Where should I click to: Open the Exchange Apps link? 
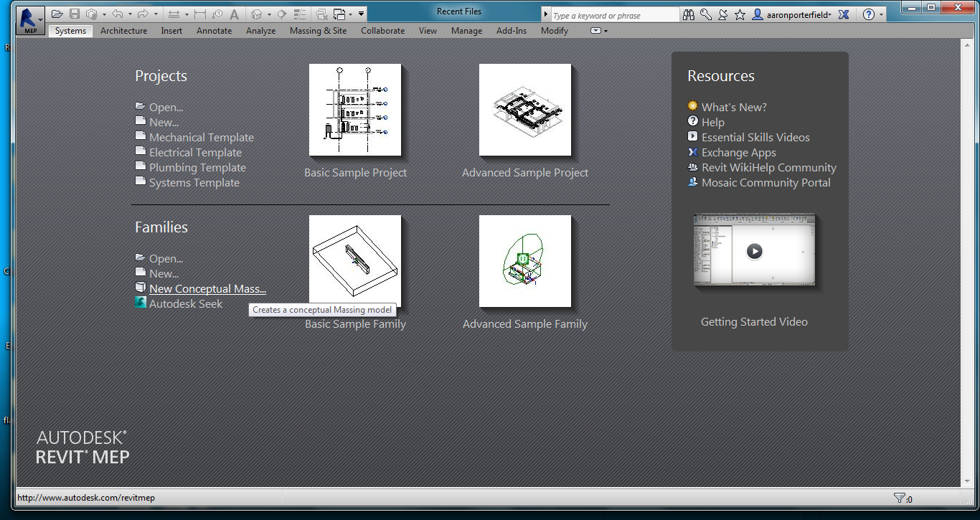coord(739,153)
